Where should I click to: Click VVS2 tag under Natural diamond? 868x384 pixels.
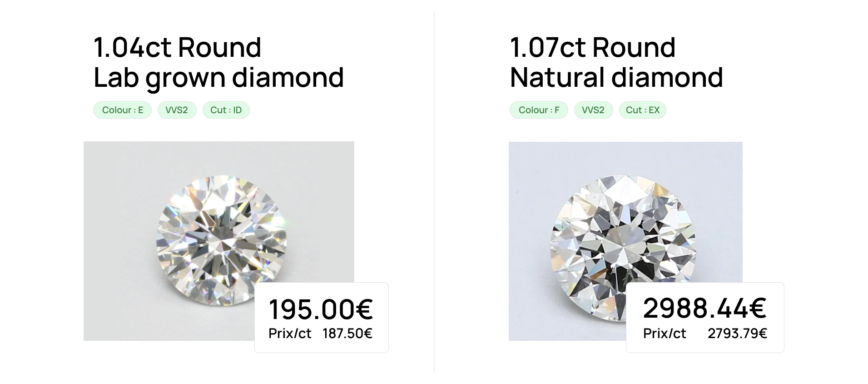point(593,110)
